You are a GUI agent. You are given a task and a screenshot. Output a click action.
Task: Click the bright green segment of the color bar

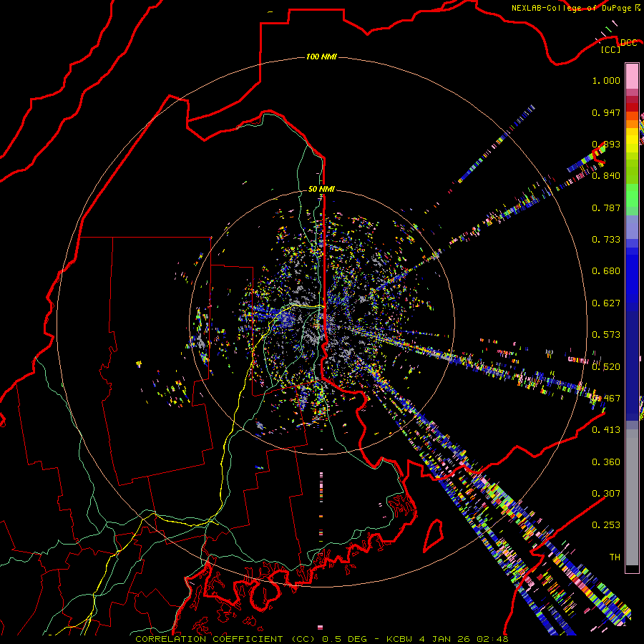pos(632,195)
